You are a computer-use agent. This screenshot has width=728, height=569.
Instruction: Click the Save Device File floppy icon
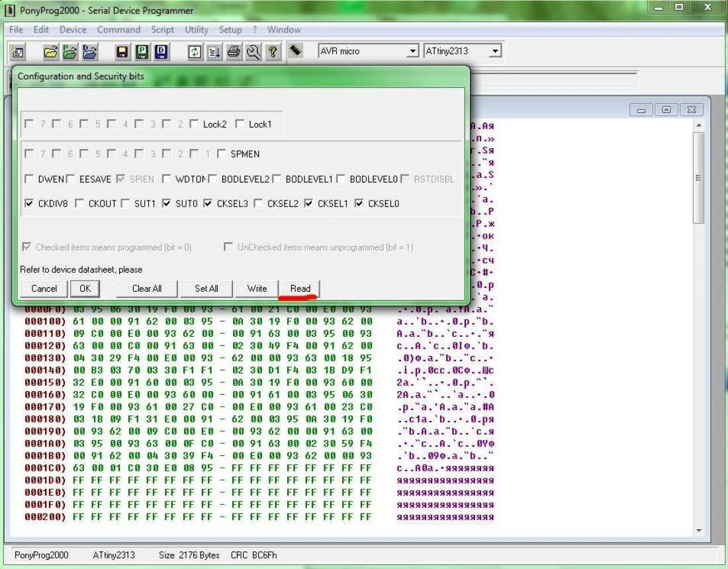(x=122, y=52)
